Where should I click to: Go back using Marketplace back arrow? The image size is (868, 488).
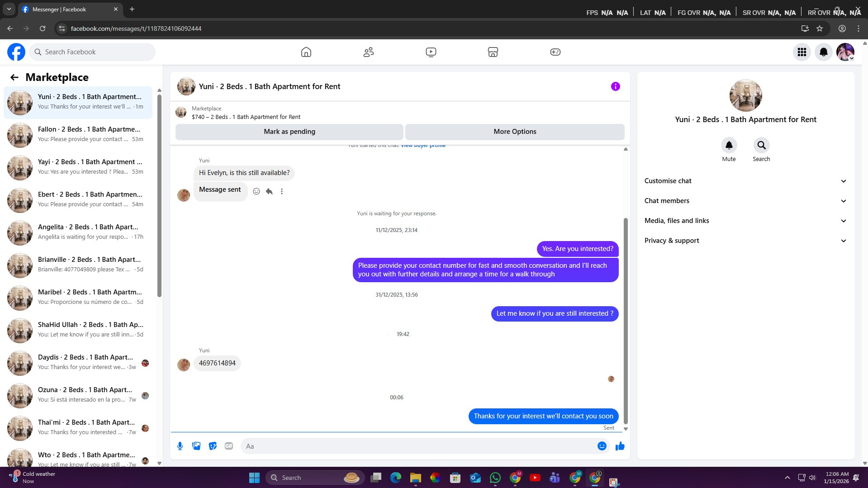(x=14, y=77)
